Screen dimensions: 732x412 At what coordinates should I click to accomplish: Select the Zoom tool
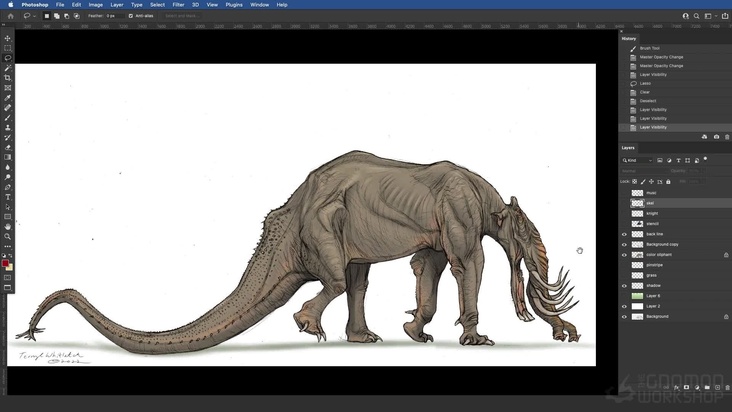[7, 237]
